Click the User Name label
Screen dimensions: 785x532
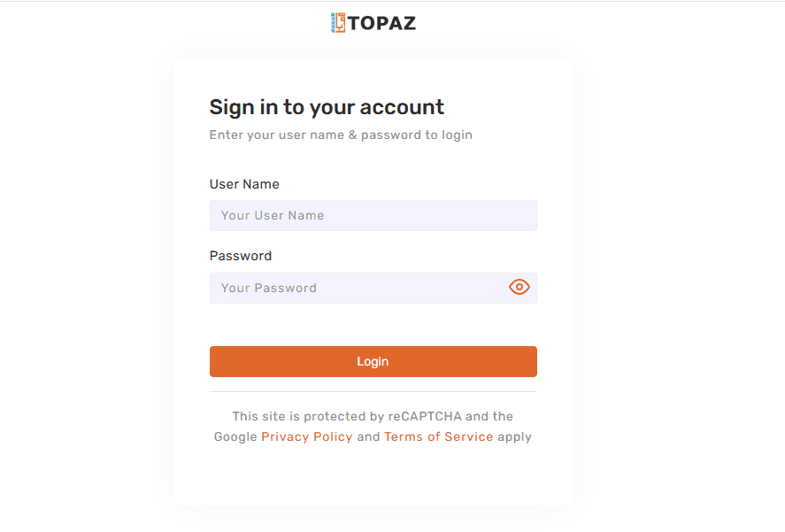244,184
